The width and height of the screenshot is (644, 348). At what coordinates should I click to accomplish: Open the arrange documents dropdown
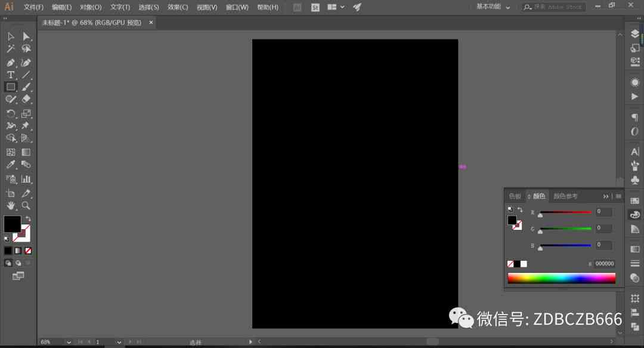click(x=336, y=7)
